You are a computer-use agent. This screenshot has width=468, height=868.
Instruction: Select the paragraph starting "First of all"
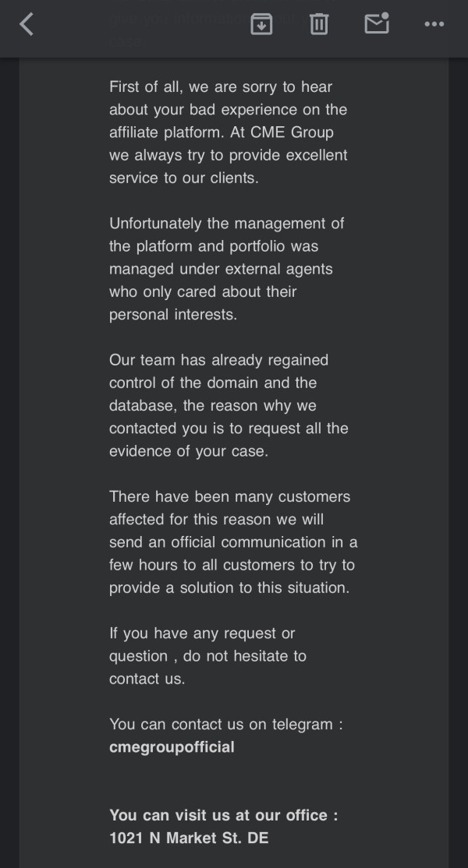229,132
